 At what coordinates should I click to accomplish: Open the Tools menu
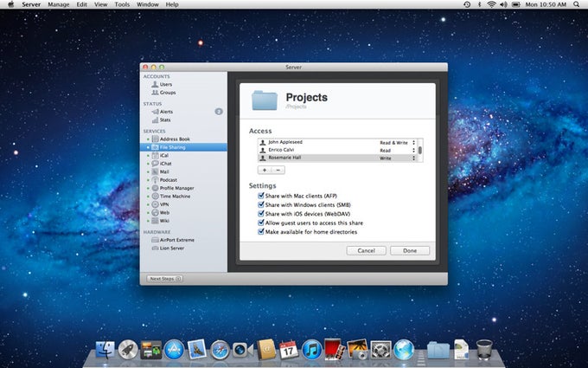[x=122, y=4]
